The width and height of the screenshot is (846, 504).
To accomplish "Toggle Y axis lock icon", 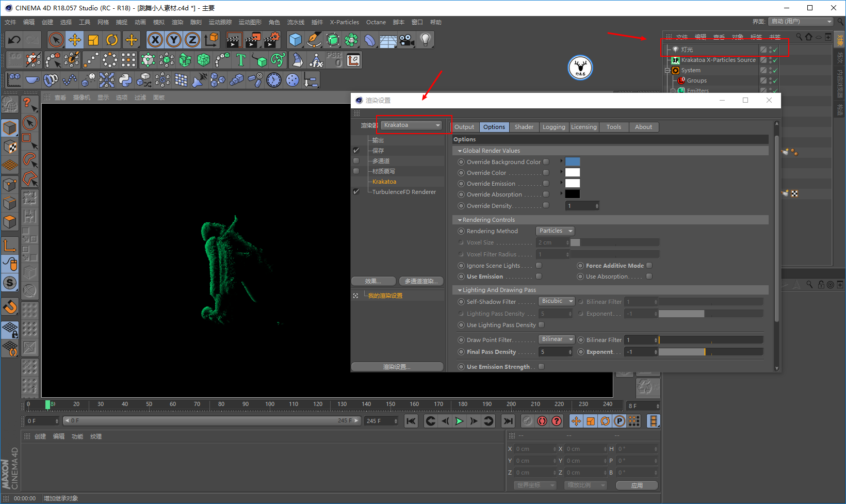I will pos(174,40).
